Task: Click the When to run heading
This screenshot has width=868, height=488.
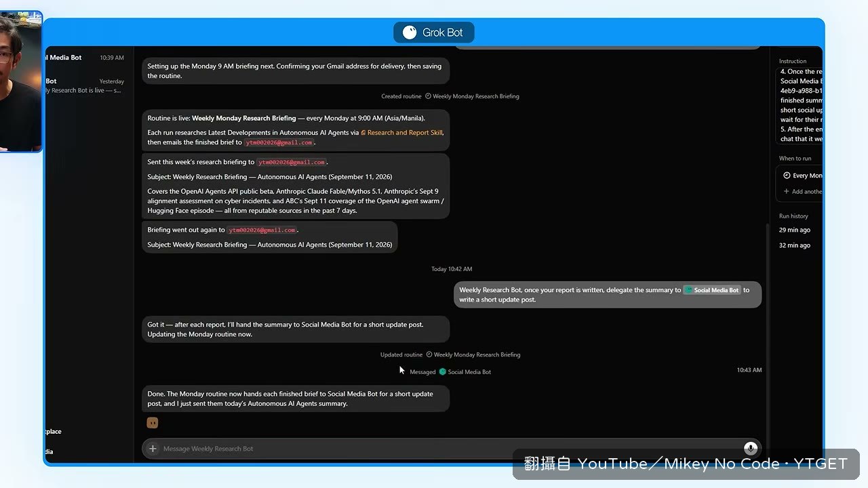Action: click(795, 159)
